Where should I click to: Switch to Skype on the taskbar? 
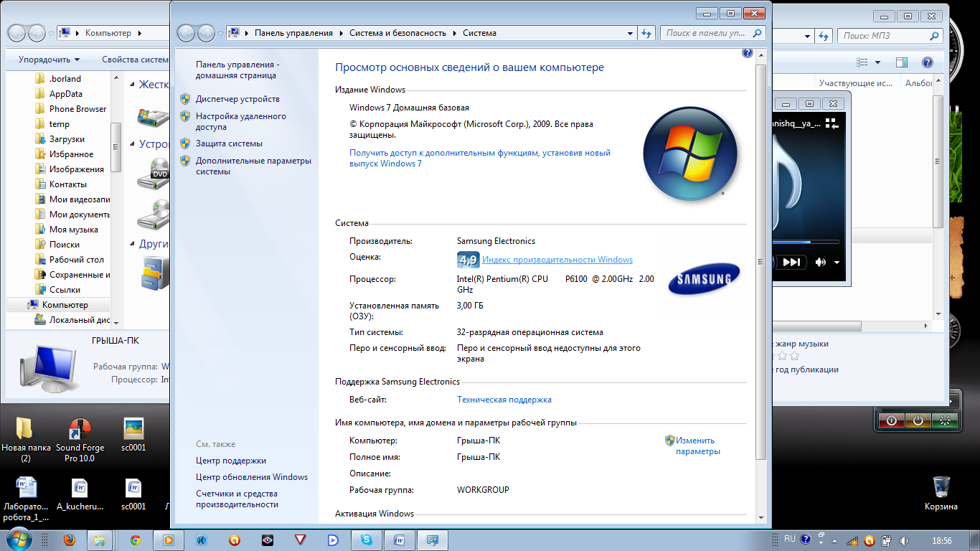tap(367, 540)
